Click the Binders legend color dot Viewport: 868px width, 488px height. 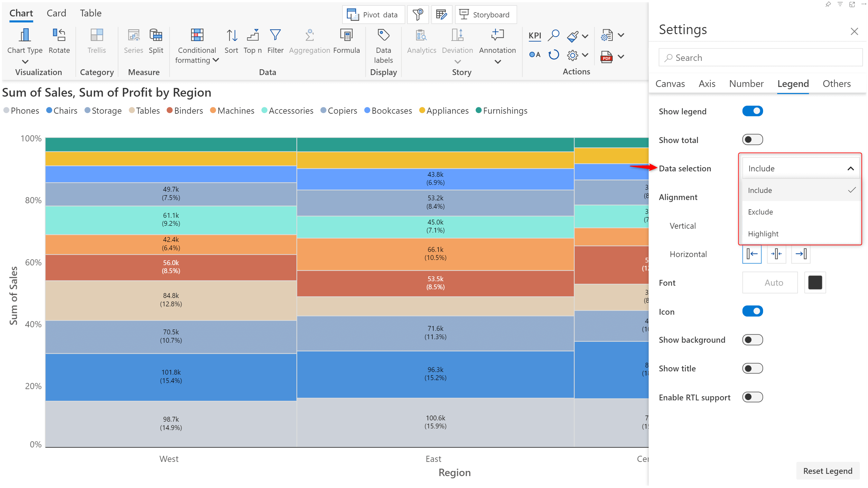pos(170,110)
